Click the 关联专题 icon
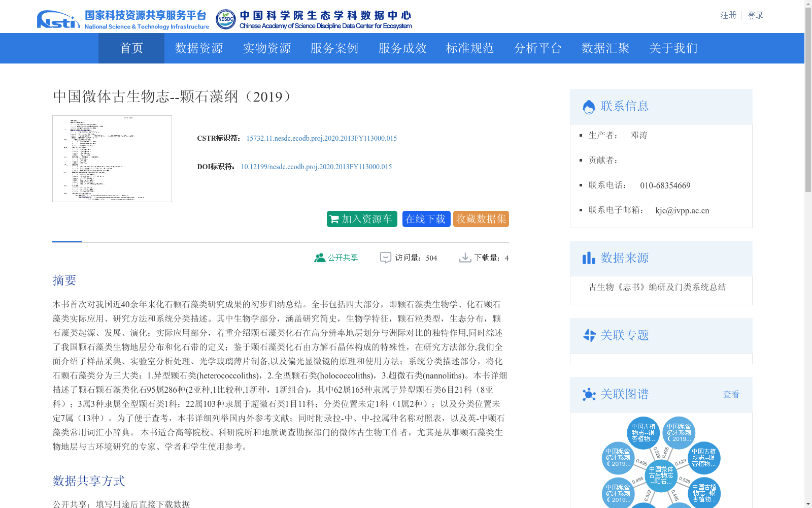Image resolution: width=812 pixels, height=508 pixels. [x=589, y=335]
